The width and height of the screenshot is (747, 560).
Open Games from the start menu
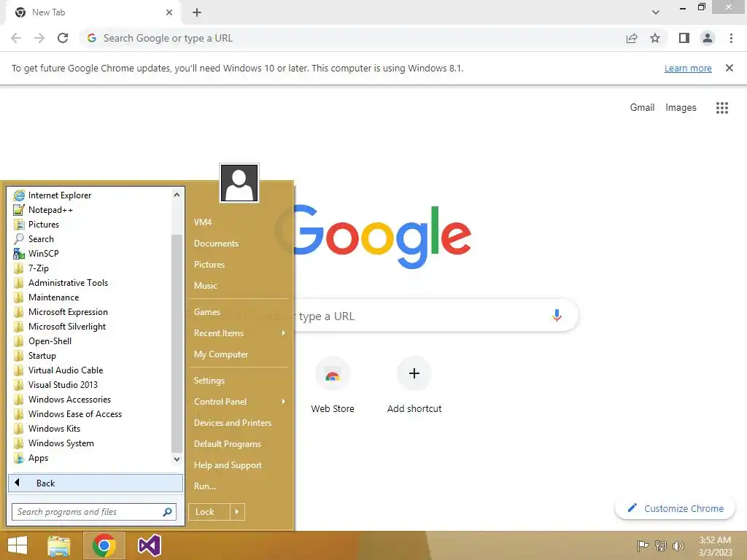coord(207,312)
